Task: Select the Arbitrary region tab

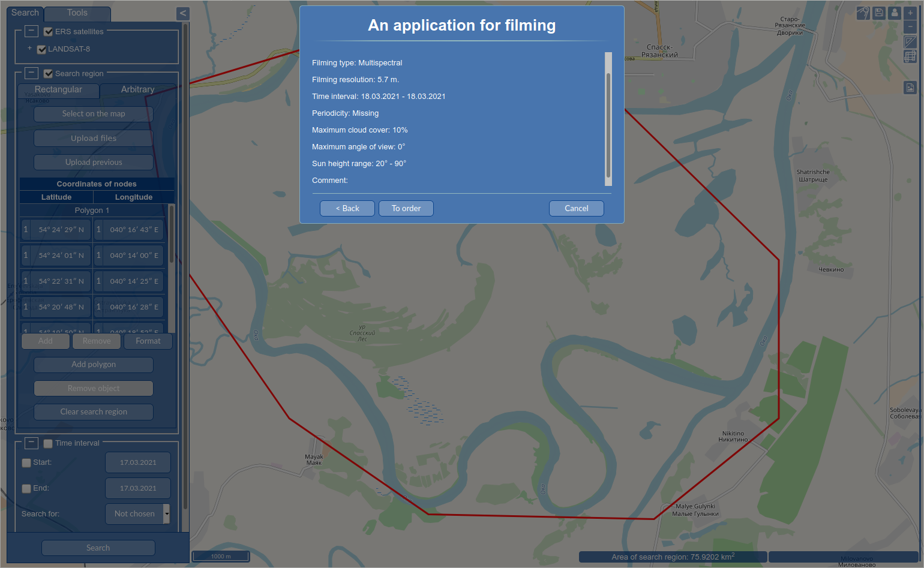Action: tap(137, 90)
